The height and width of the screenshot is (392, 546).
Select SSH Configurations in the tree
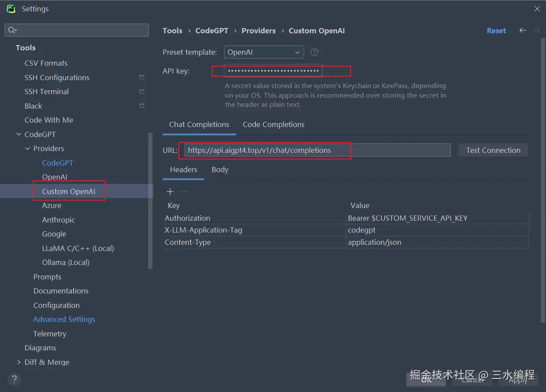click(57, 78)
